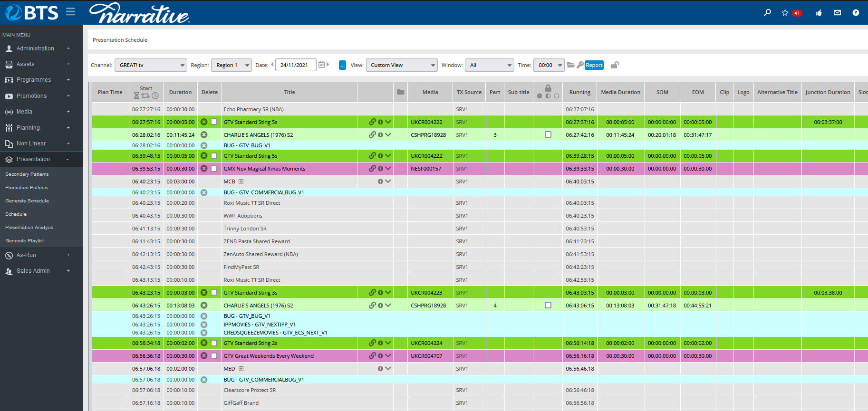Viewport: 868px width, 411px height.
Task: Tick lock checkbox on CHARLIE'S ANGELS part 3 row
Action: (548, 135)
